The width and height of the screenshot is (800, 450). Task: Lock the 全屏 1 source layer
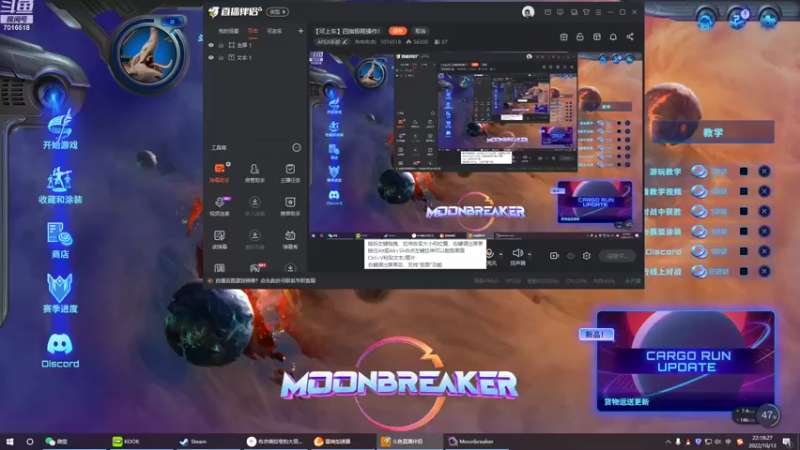pos(221,45)
